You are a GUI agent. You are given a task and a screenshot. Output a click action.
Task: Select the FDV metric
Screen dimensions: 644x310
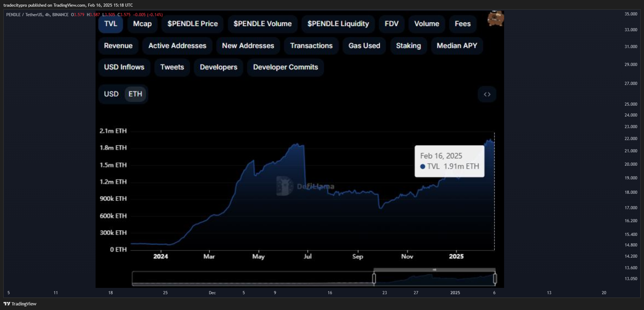pos(392,24)
